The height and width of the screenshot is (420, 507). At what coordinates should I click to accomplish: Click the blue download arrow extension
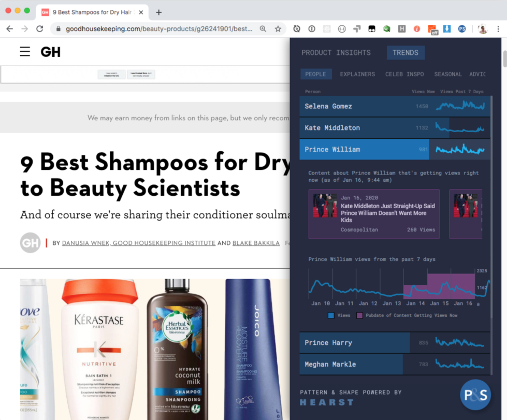[x=447, y=29]
